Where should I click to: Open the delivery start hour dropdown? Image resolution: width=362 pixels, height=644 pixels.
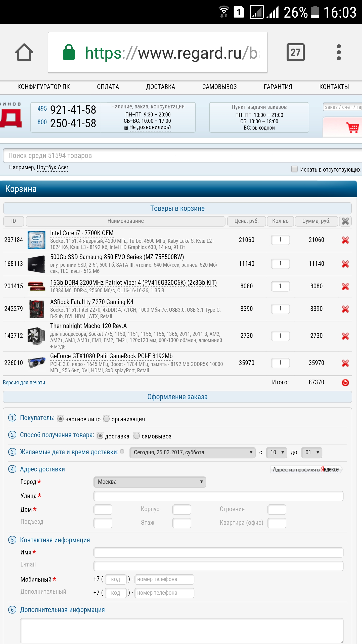[x=277, y=453]
